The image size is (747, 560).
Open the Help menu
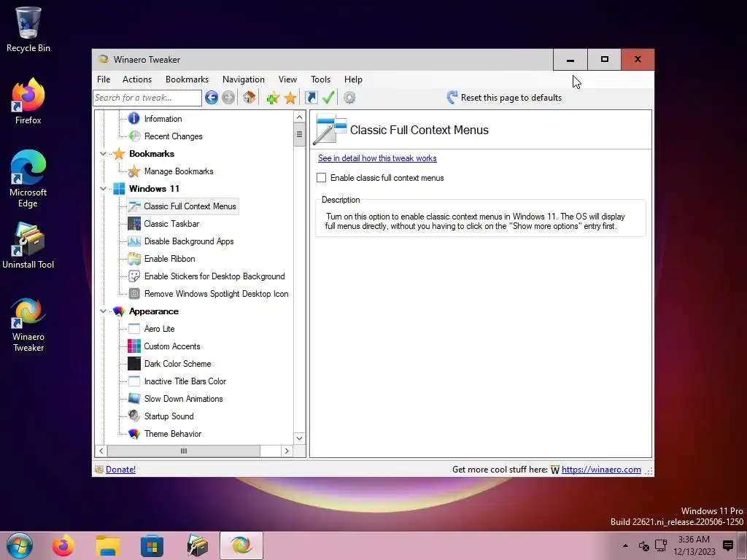[354, 79]
